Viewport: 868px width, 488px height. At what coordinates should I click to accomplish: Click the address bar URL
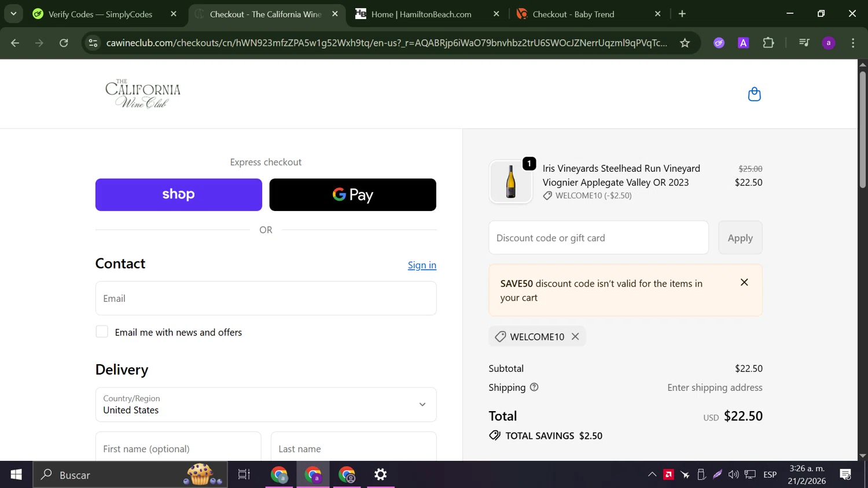tap(387, 43)
